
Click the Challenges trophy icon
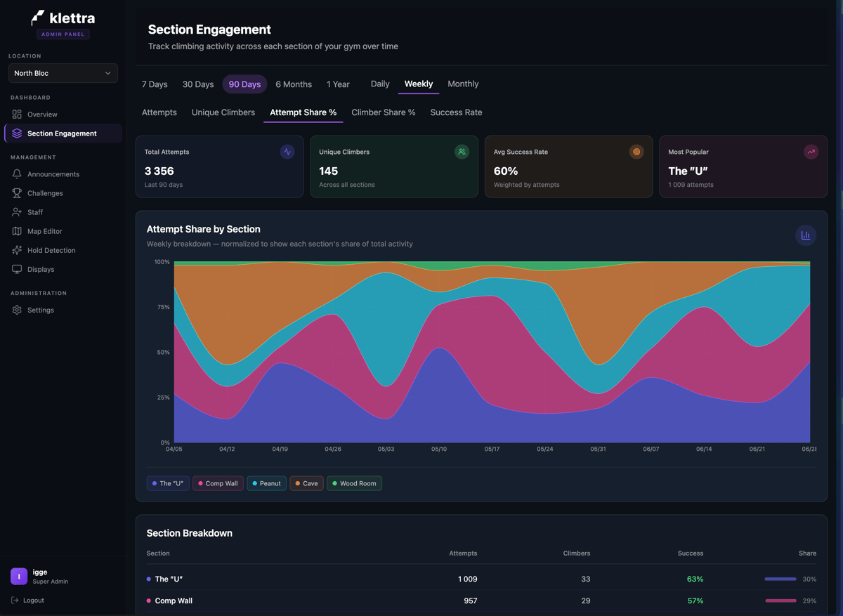pos(17,193)
